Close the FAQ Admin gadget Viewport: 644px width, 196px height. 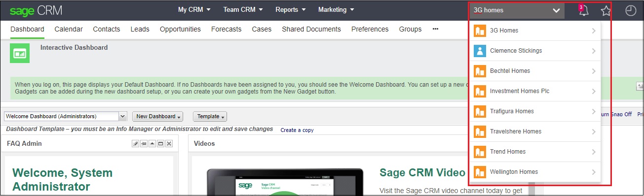[169, 143]
